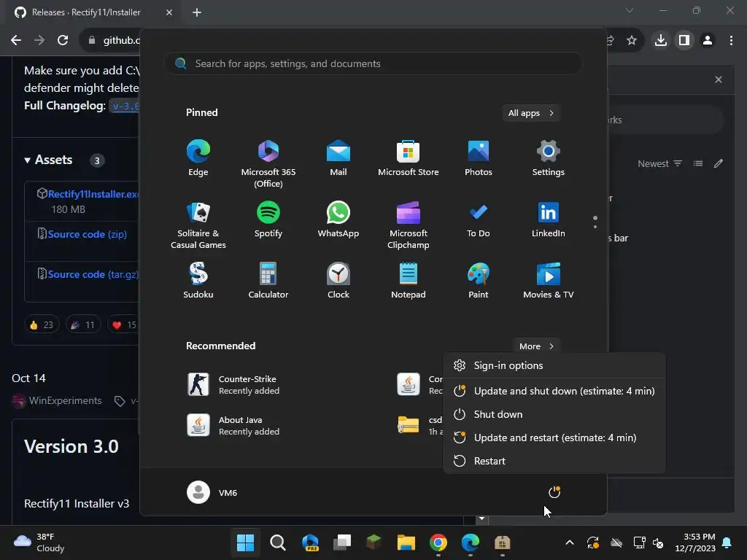Image resolution: width=747 pixels, height=560 pixels.
Task: Choose Update and shut down option
Action: pyautogui.click(x=554, y=391)
